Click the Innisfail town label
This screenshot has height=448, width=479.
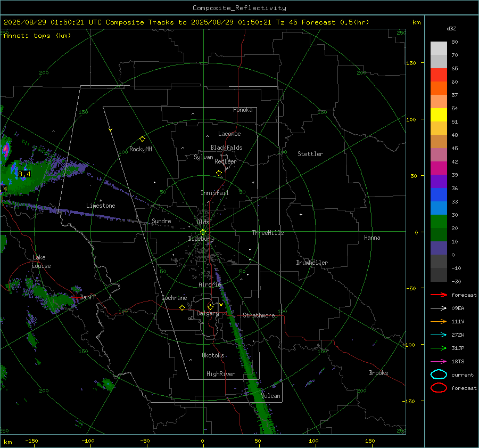click(214, 193)
